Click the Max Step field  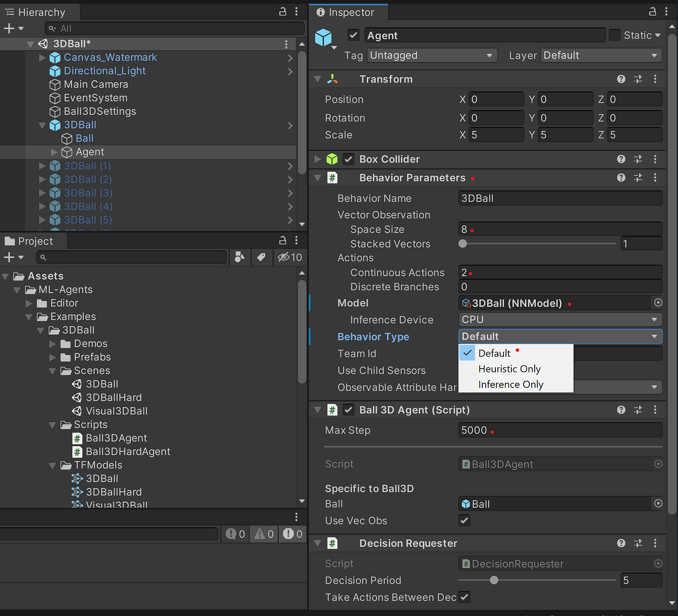[560, 430]
